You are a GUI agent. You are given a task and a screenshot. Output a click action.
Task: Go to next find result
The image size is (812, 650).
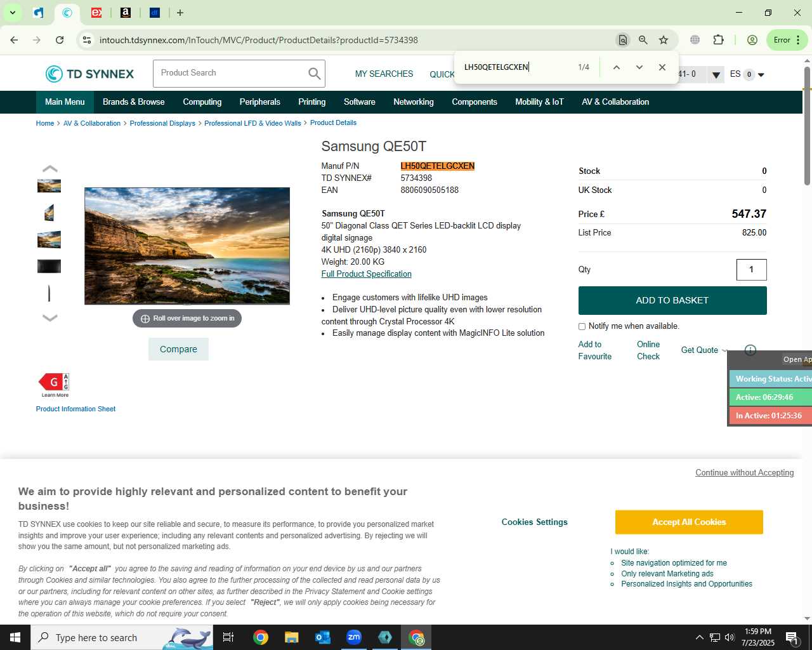coord(639,67)
